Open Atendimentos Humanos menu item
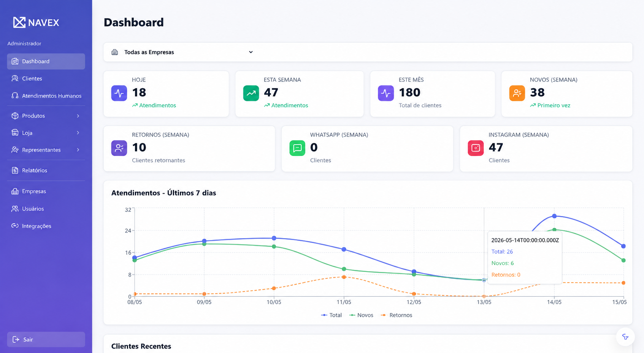 (x=46, y=96)
